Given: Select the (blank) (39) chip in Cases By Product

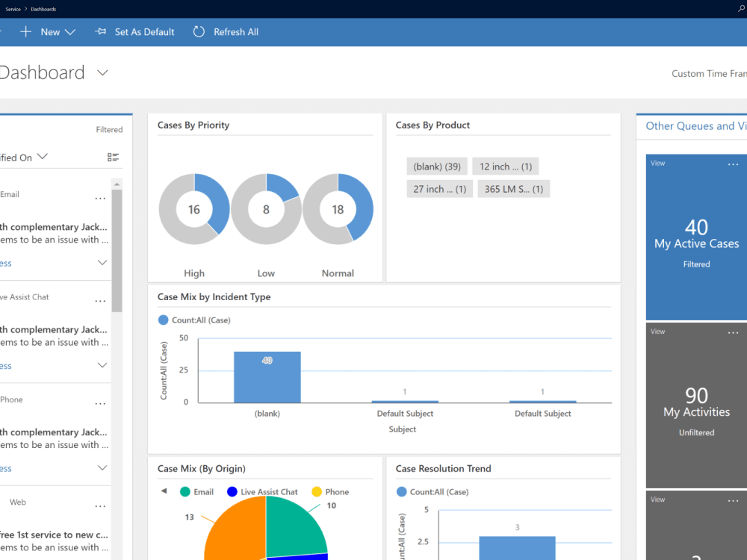Looking at the screenshot, I should (436, 166).
